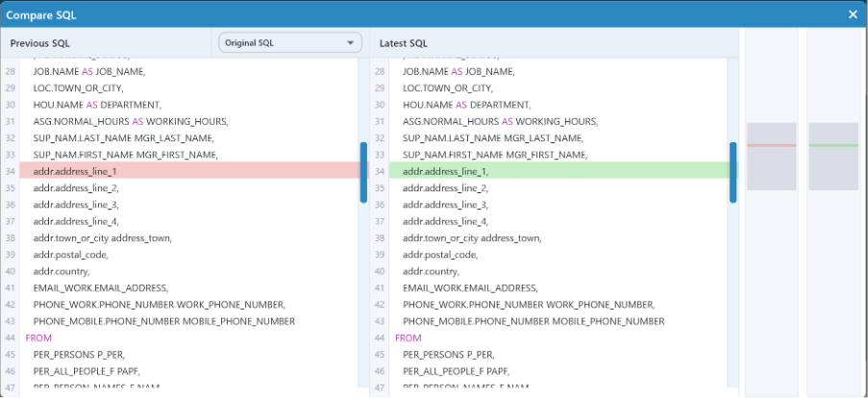The image size is (868, 398).
Task: Click LOC.TOWN_OR_CITY line in Previous SQL
Action: coord(78,88)
